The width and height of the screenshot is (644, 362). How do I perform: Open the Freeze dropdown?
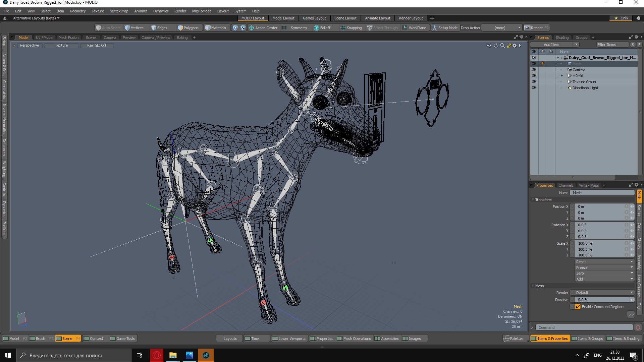coord(604,267)
